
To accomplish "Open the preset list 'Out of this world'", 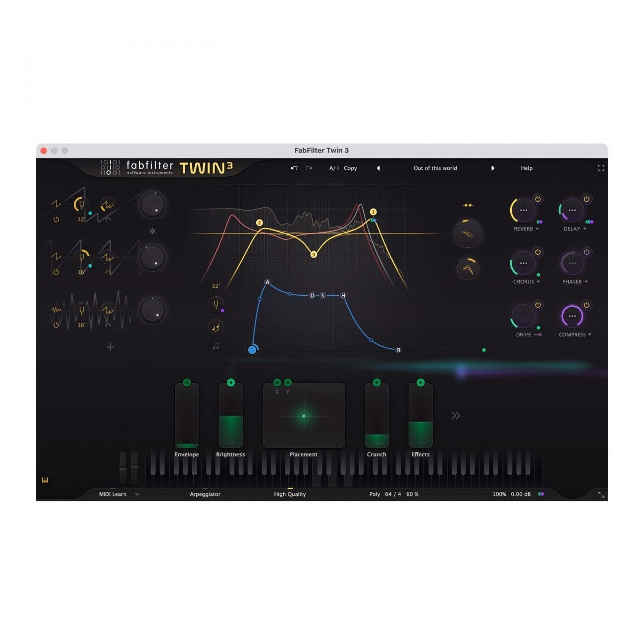I will 435,168.
